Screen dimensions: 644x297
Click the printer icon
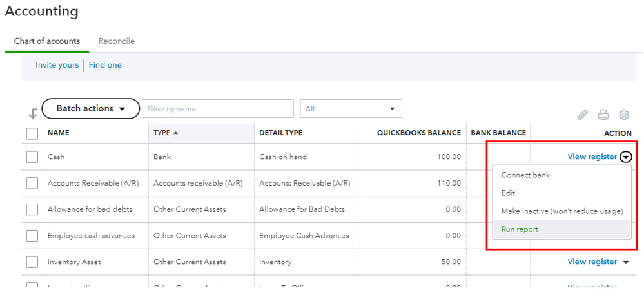(603, 115)
